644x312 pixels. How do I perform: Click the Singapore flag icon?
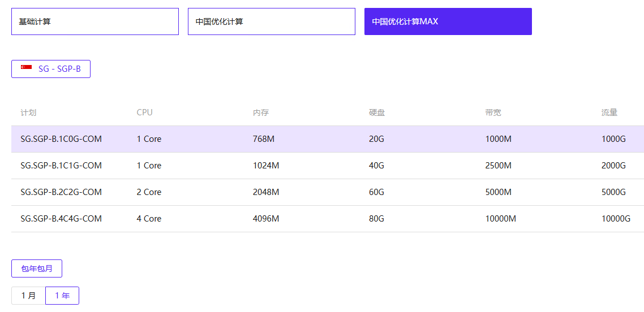tap(27, 68)
